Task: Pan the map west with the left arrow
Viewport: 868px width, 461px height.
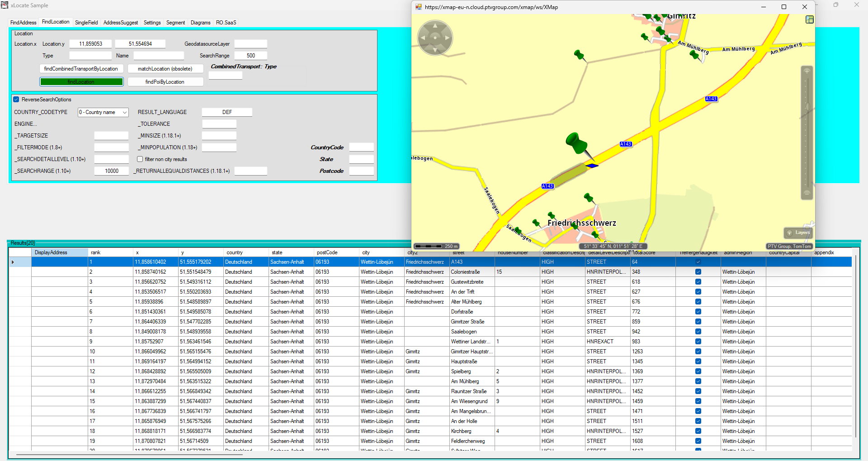Action: pyautogui.click(x=423, y=38)
